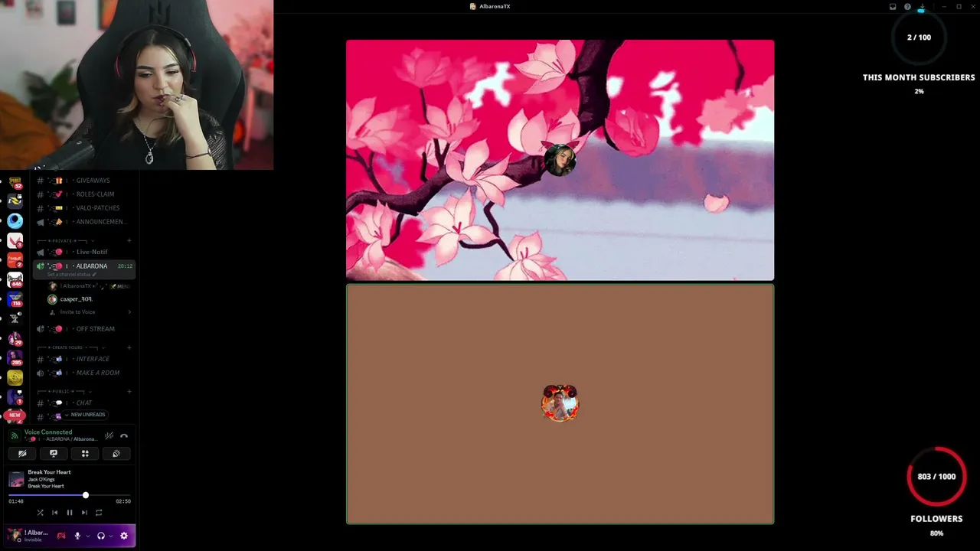
Task: Deafen the headphones
Action: [101, 536]
